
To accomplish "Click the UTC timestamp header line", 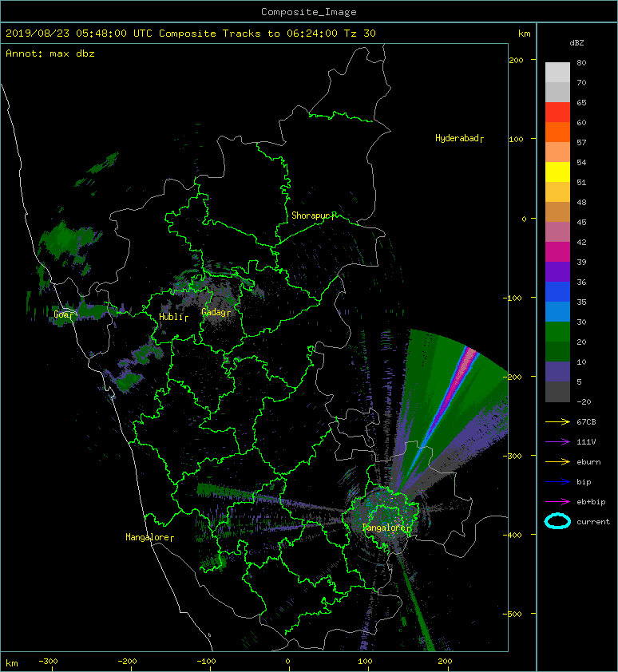I will point(191,34).
